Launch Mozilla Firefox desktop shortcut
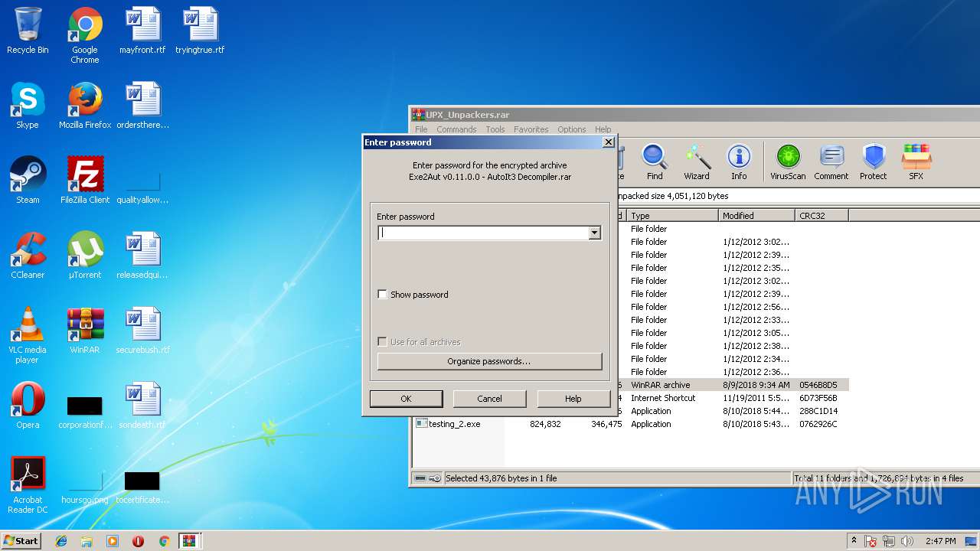This screenshot has height=551, width=980. tap(85, 106)
